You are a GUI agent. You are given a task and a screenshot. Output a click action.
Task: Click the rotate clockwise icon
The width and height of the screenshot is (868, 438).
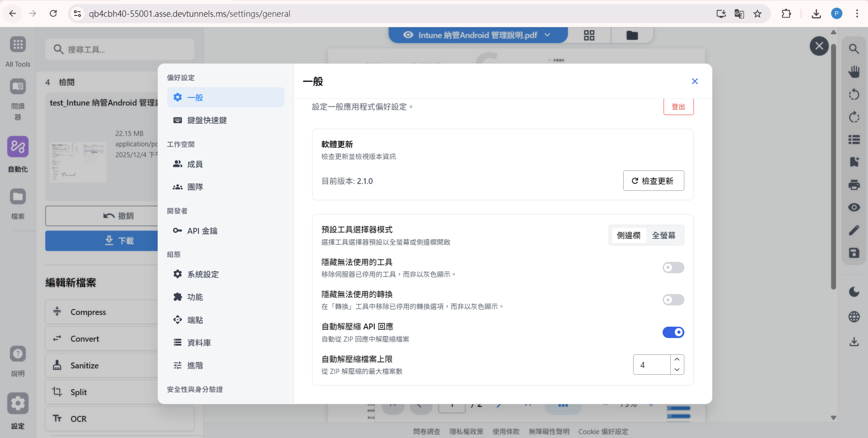(854, 117)
